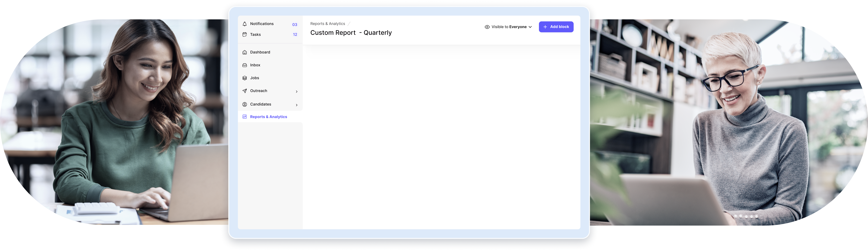
Task: Expand the Candidates submenu chevron
Action: click(296, 105)
